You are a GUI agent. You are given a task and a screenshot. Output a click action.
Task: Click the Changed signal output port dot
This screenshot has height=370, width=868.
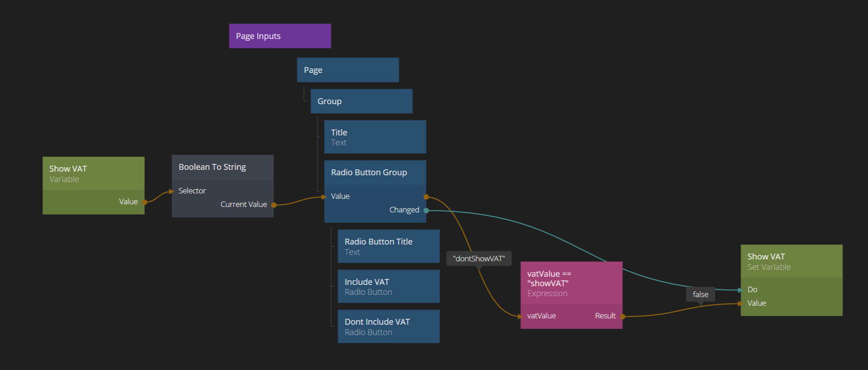tap(426, 211)
